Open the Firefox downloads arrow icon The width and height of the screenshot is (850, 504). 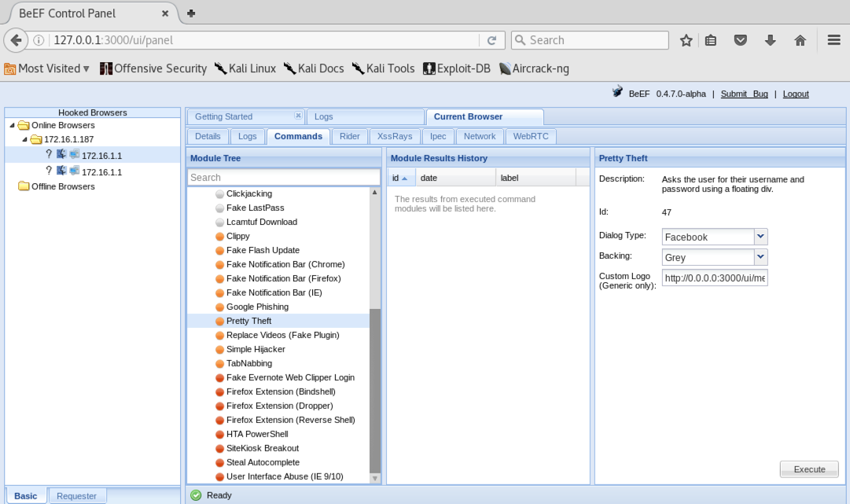771,40
